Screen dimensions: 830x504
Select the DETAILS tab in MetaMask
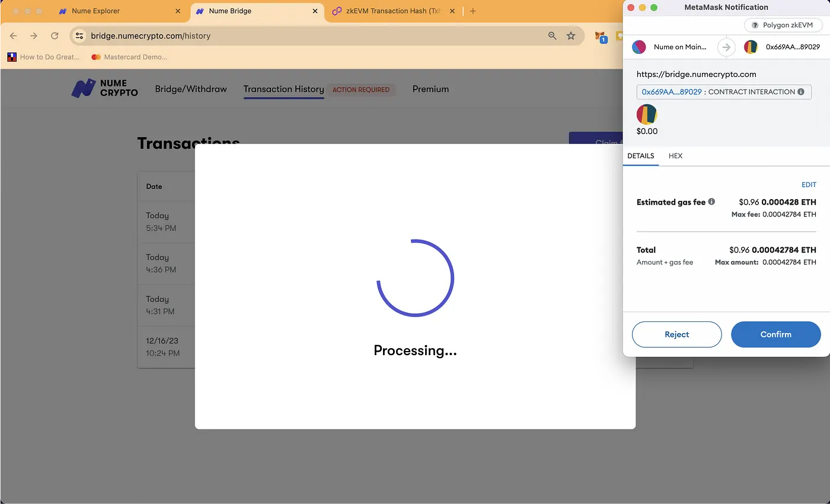[641, 156]
